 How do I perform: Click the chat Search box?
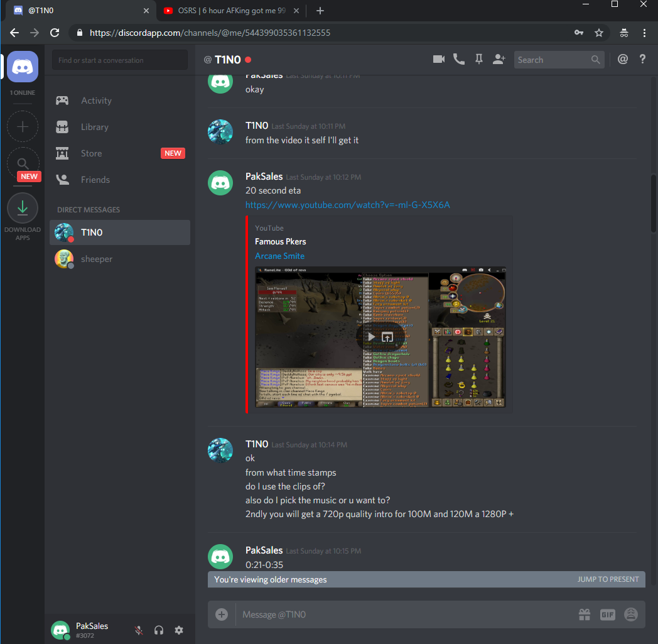tap(559, 60)
